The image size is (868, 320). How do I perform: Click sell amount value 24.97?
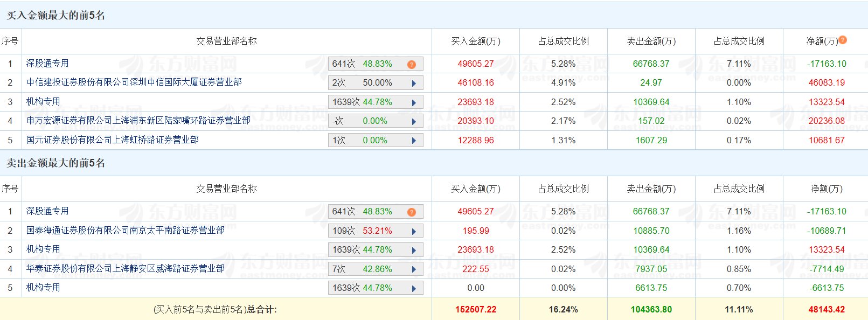pos(651,83)
